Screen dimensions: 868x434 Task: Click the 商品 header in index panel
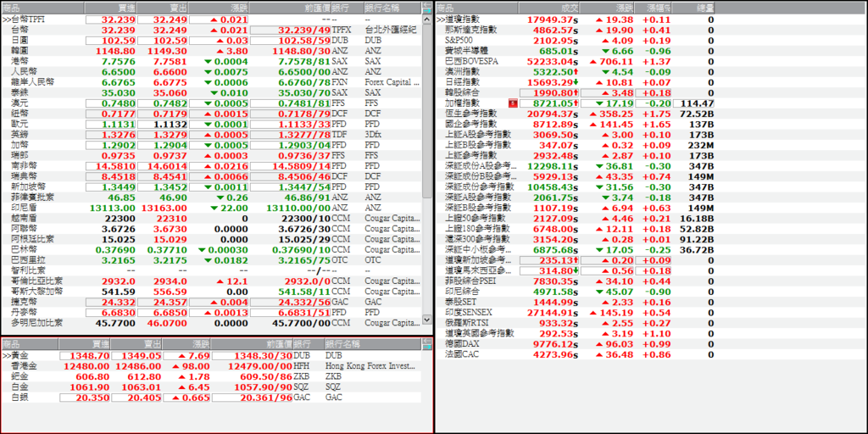(x=477, y=8)
